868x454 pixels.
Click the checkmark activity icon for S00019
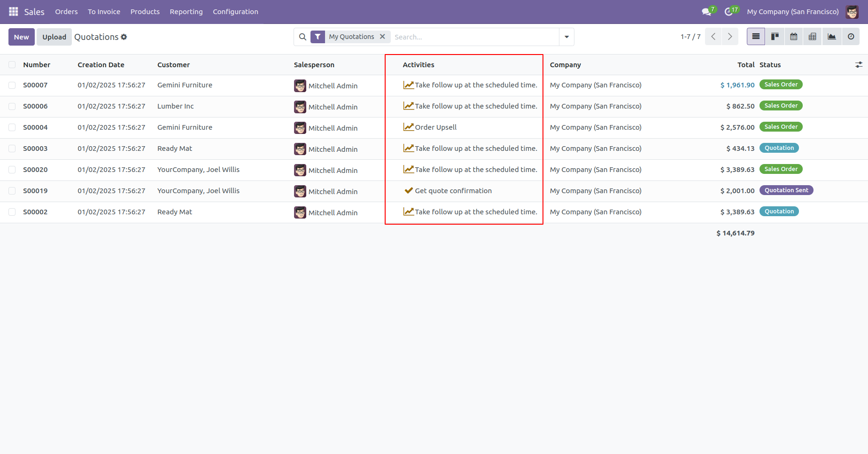click(x=408, y=191)
